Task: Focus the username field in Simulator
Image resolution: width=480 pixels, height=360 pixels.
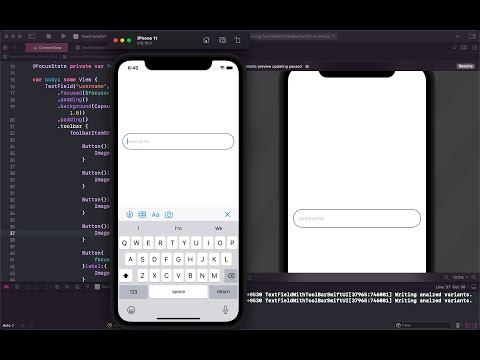Action: coord(178,141)
